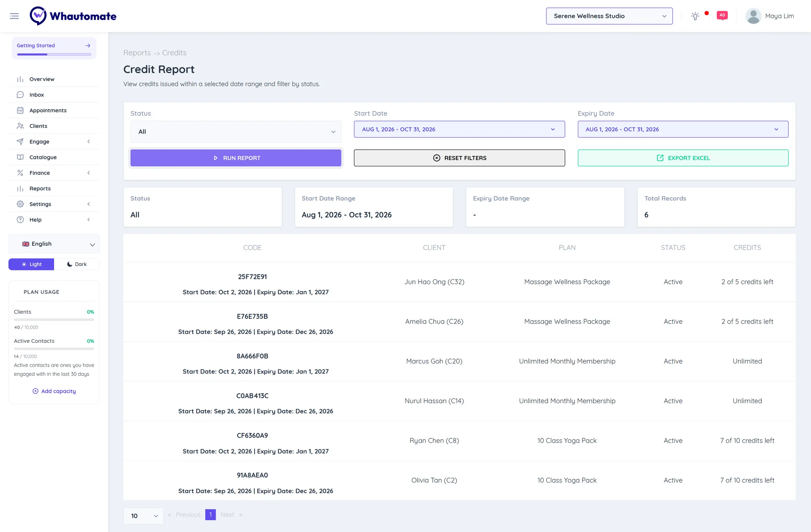The height and width of the screenshot is (532, 811).
Task: Go to page 1 in pagination
Action: [x=210, y=515]
